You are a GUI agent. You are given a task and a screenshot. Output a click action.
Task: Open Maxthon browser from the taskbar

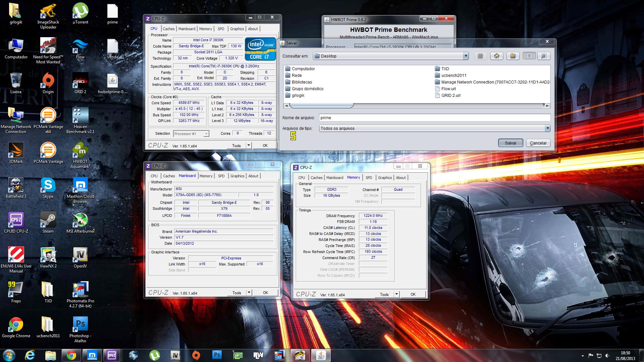[92, 355]
